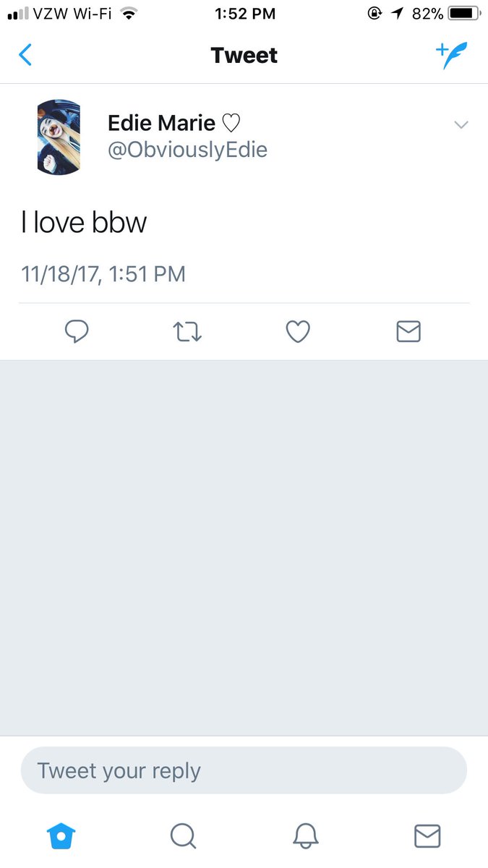Retweet this tweet
488x868 pixels.
point(187,332)
